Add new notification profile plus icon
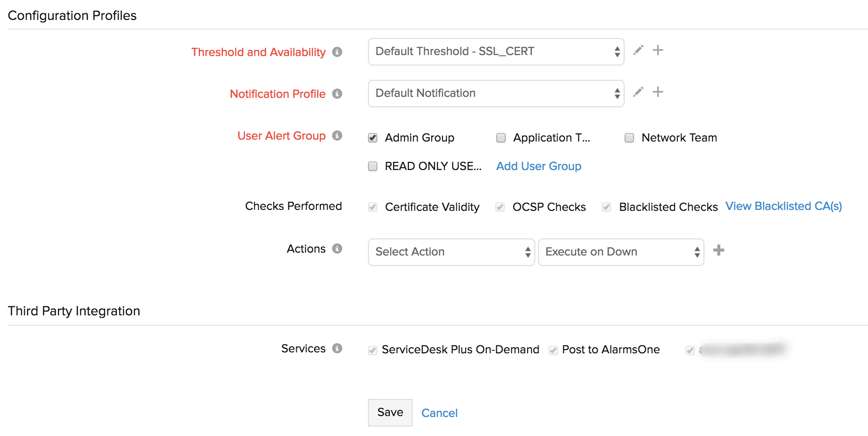Screen dimensions: 868x436 pos(658,92)
